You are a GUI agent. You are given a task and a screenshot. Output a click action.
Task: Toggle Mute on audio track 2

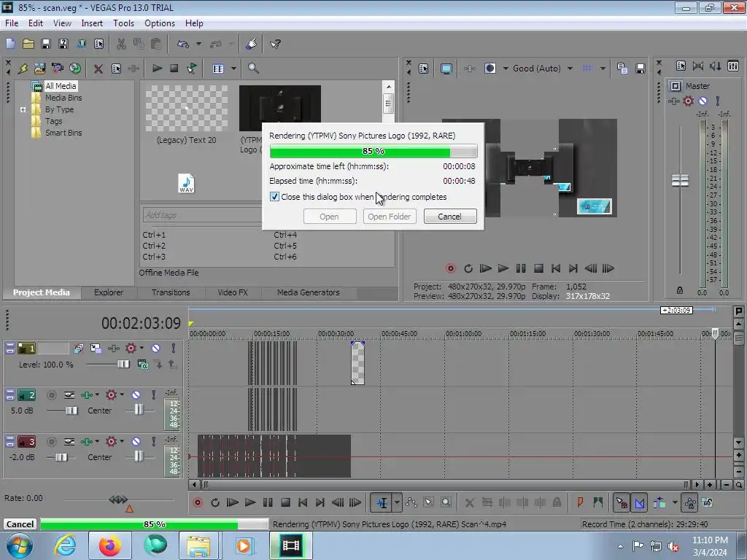136,394
